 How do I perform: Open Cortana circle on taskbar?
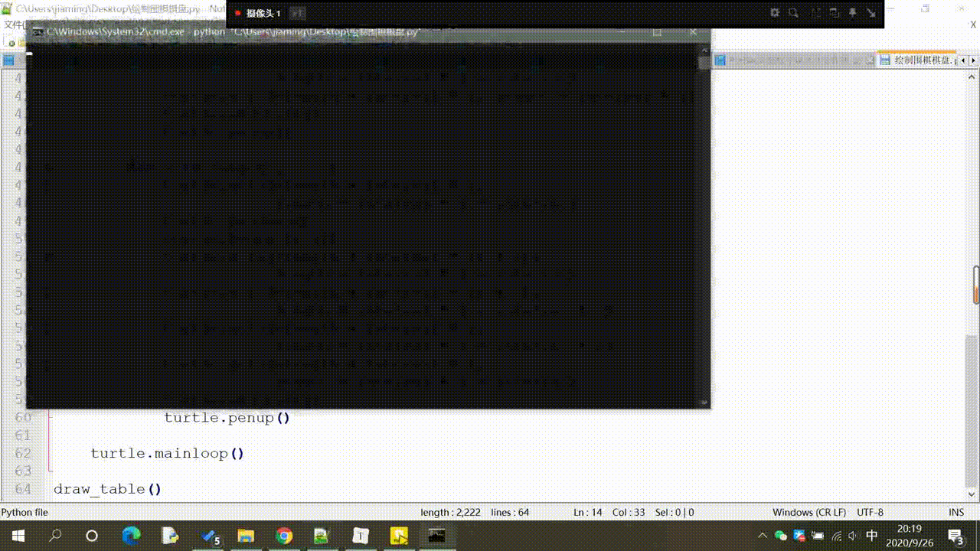tap(92, 536)
